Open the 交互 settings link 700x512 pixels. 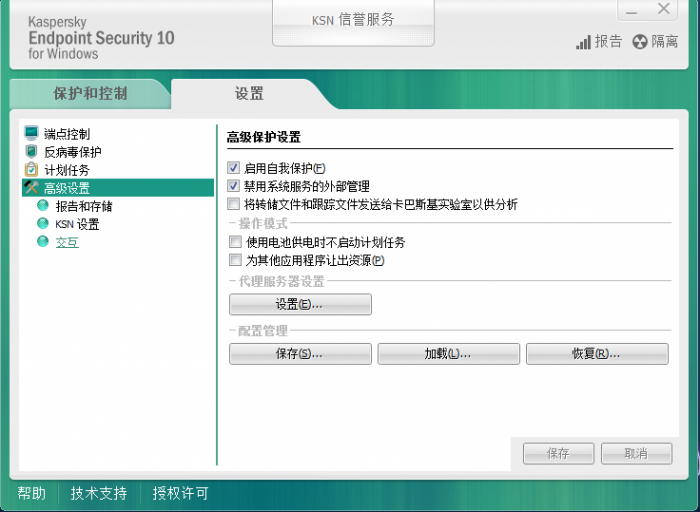(x=67, y=242)
